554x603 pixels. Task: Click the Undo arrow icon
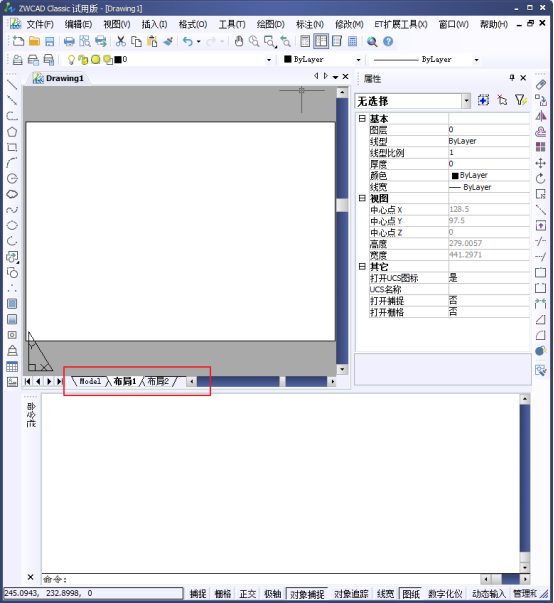pyautogui.click(x=188, y=42)
